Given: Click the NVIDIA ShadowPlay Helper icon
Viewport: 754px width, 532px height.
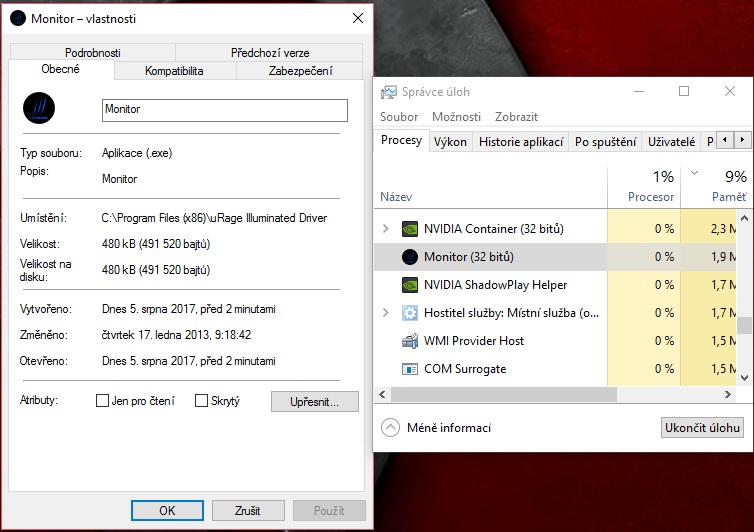Looking at the screenshot, I should coord(409,285).
